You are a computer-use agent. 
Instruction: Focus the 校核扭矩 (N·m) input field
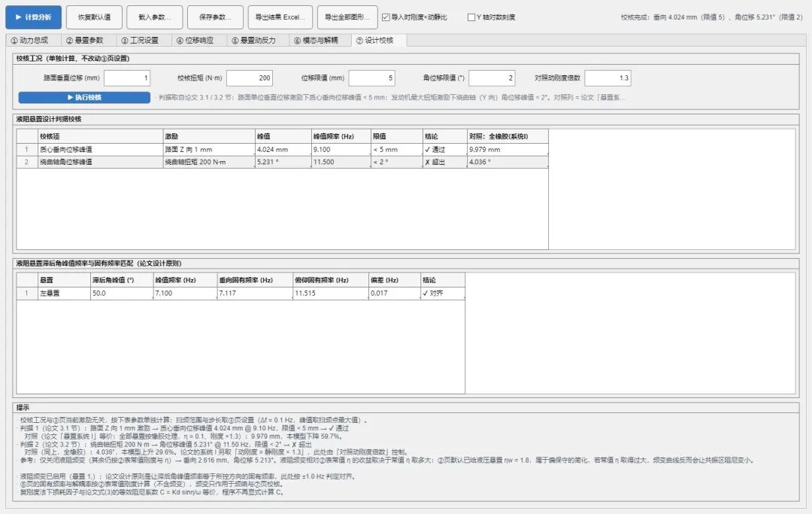tap(250, 78)
